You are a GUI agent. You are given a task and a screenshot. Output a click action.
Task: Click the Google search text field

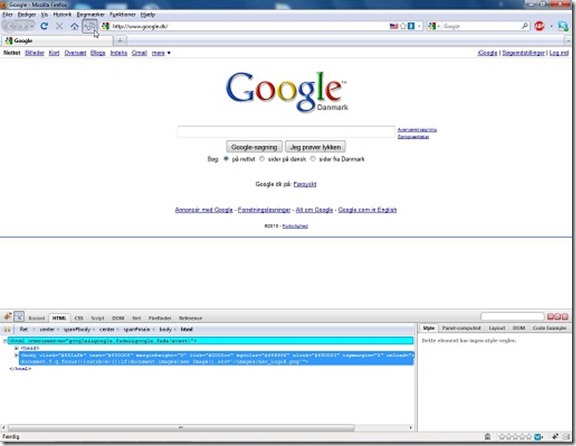click(x=286, y=132)
